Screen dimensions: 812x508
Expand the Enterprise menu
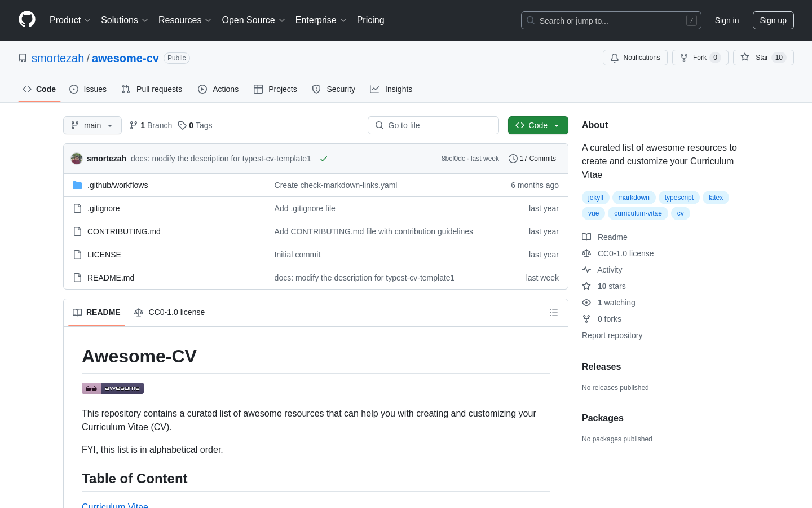[321, 20]
